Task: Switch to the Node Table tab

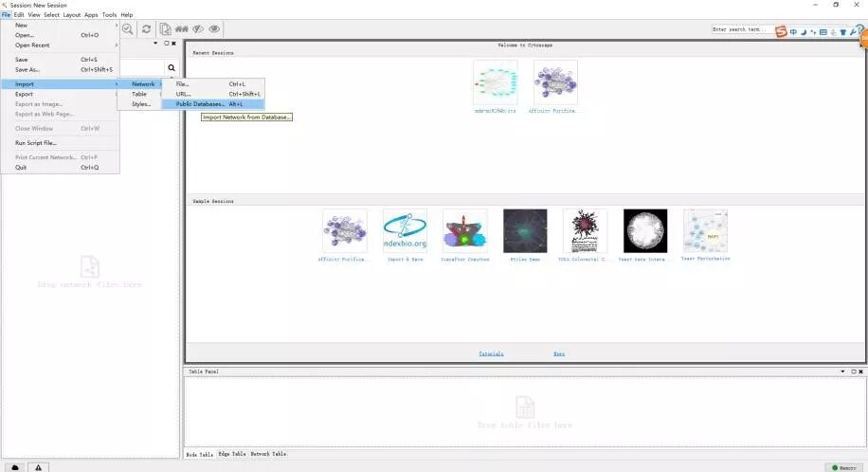Action: [200, 454]
